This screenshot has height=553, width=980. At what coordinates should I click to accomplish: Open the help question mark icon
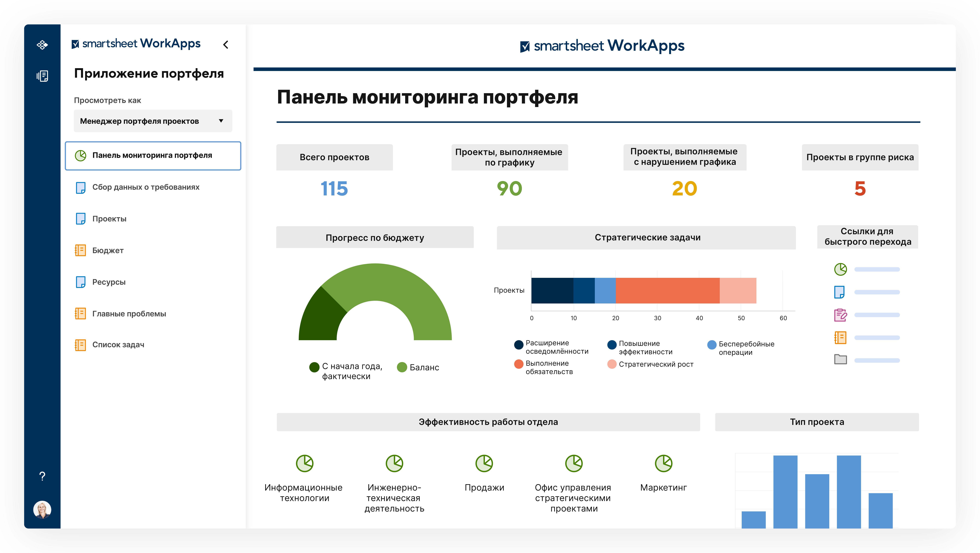pos(42,476)
